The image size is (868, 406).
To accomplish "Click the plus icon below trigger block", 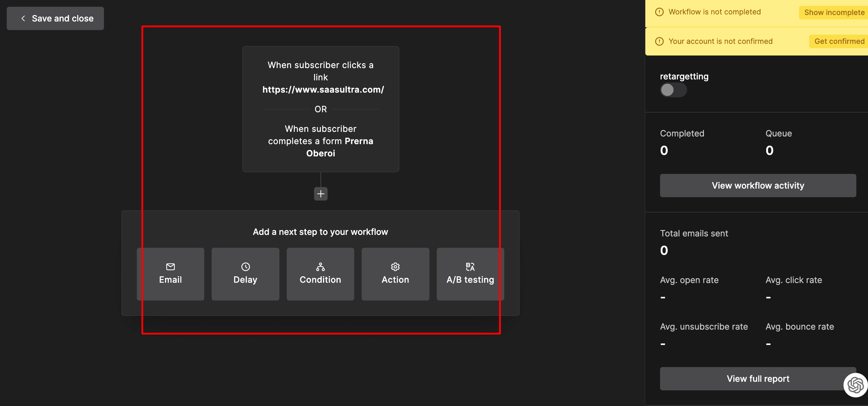I will (x=321, y=194).
